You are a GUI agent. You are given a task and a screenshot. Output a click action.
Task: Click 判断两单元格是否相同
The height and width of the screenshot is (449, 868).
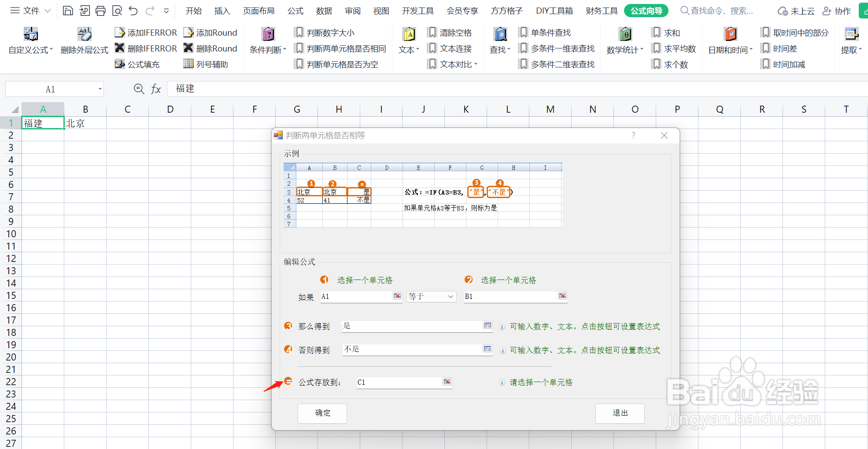pos(341,48)
